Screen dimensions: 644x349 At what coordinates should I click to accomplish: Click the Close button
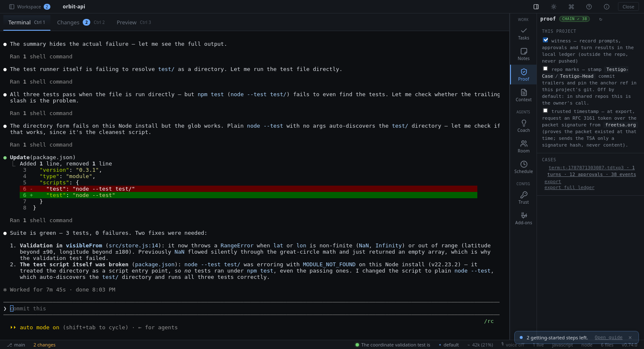pyautogui.click(x=628, y=7)
